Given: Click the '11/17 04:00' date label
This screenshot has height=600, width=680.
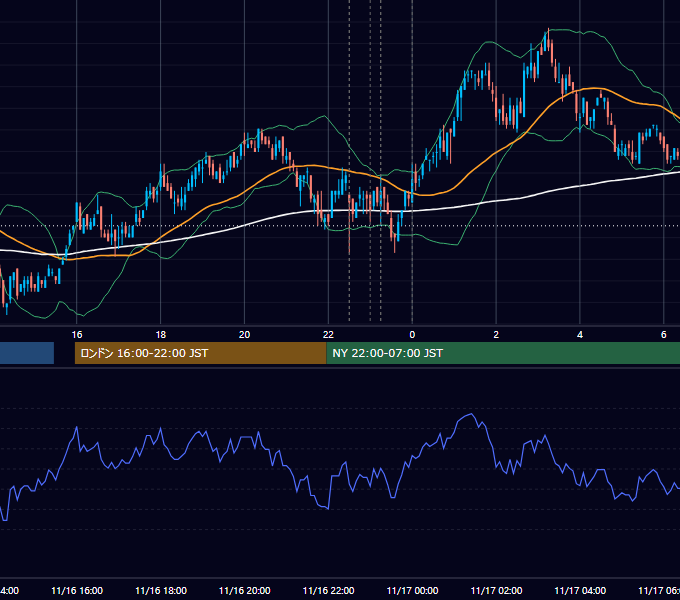Looking at the screenshot, I should pyautogui.click(x=580, y=590).
